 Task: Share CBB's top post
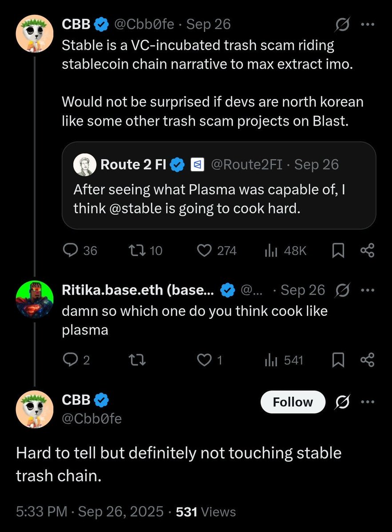368,251
